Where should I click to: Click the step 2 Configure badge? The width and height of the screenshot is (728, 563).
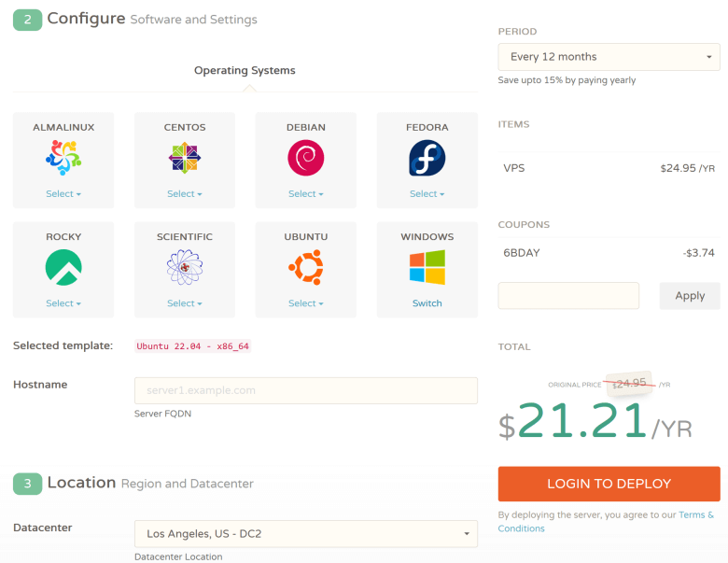click(x=27, y=20)
